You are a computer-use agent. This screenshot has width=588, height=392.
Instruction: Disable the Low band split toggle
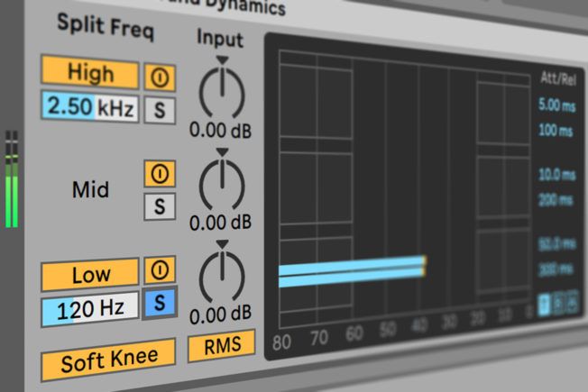(89, 273)
